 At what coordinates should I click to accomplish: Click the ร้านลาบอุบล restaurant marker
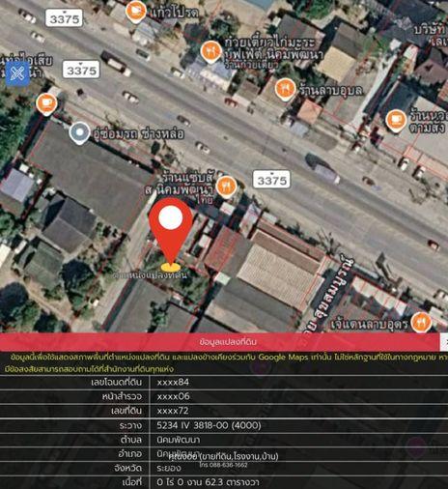point(285,89)
